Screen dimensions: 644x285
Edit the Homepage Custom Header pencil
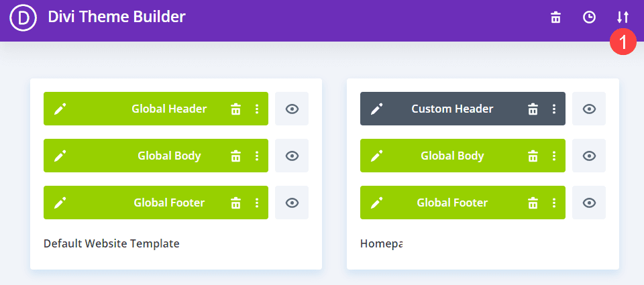(377, 109)
